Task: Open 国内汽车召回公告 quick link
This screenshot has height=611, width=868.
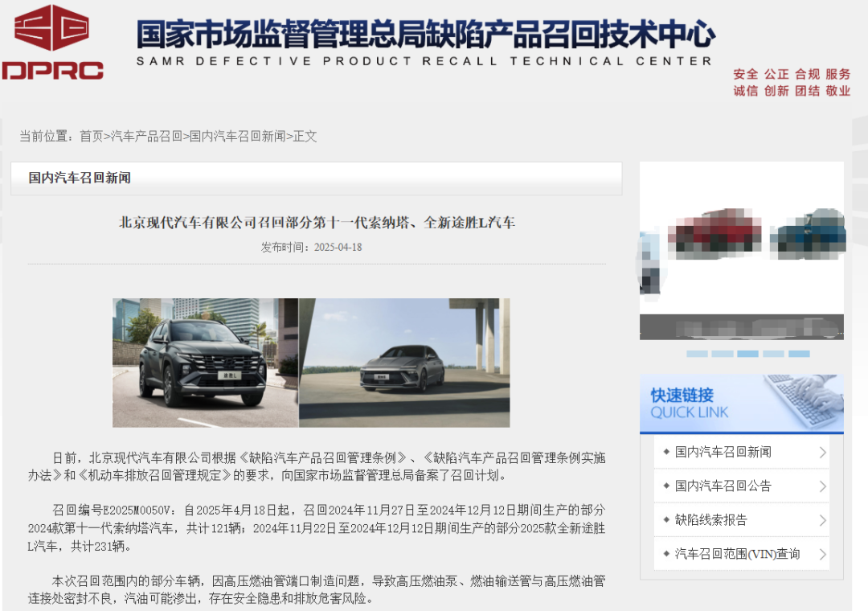Action: tap(723, 486)
